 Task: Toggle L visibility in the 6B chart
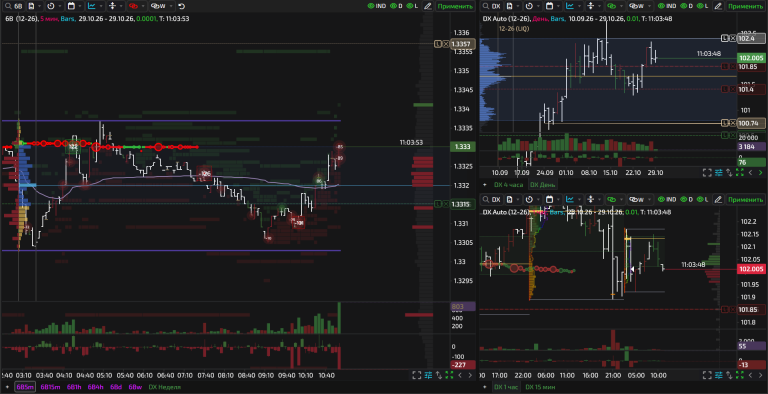pyautogui.click(x=413, y=6)
